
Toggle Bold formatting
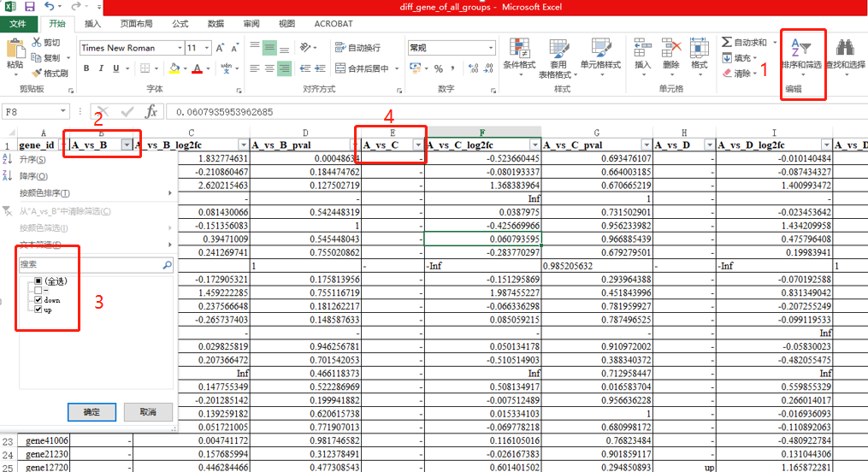86,68
